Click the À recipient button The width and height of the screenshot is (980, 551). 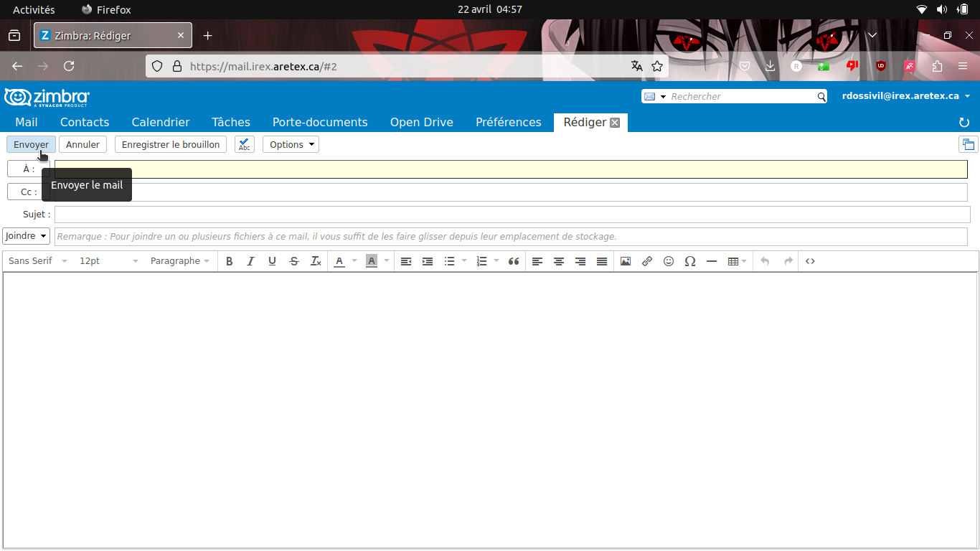pos(29,169)
